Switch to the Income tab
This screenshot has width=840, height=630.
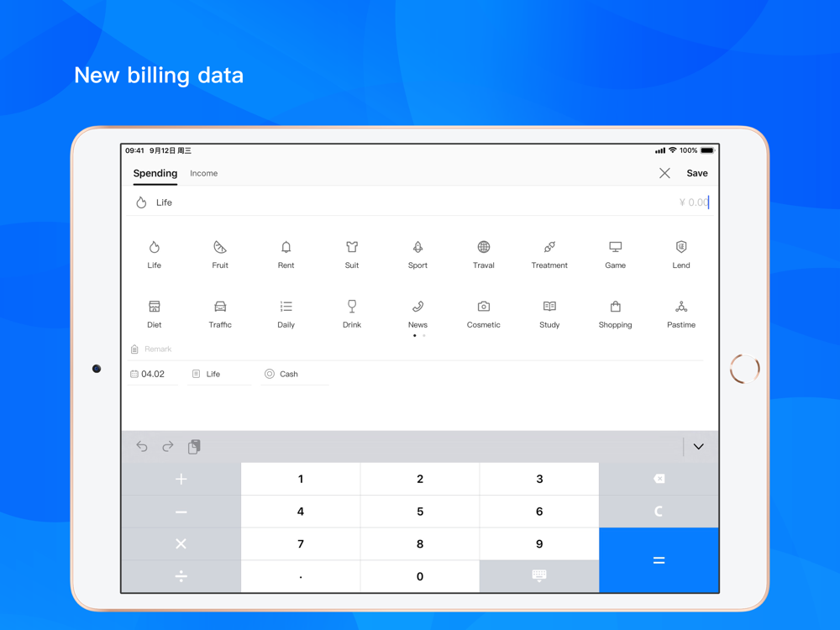203,173
